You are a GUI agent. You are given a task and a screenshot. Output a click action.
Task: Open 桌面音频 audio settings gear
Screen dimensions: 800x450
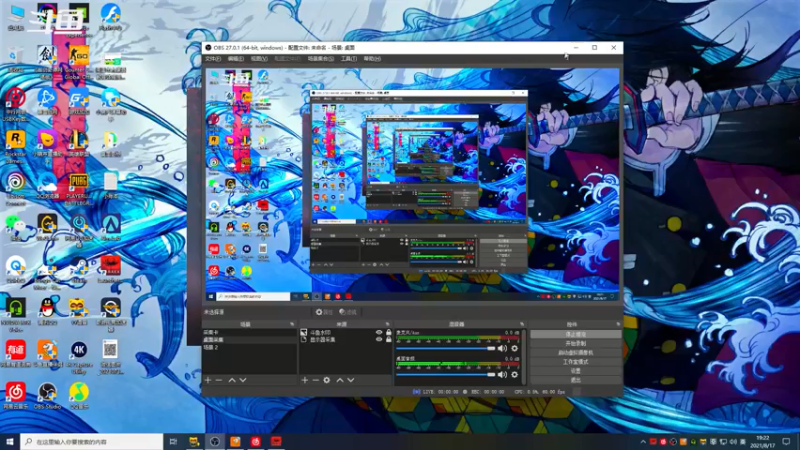pos(514,374)
